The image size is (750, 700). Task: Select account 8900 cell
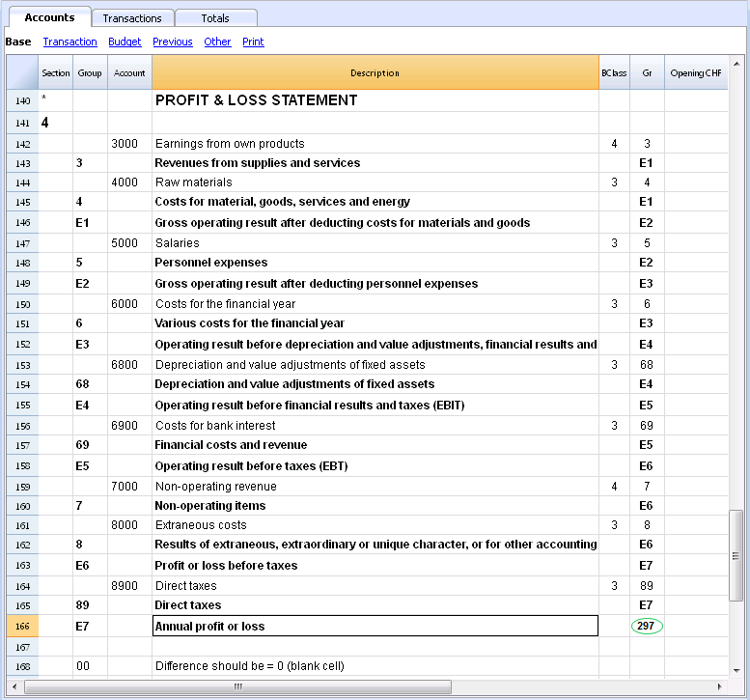[x=129, y=586]
